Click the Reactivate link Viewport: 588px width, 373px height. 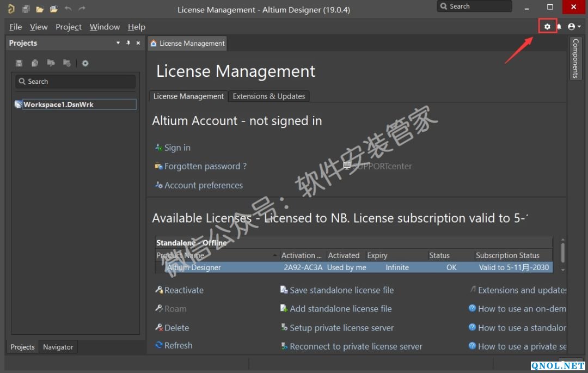[183, 290]
